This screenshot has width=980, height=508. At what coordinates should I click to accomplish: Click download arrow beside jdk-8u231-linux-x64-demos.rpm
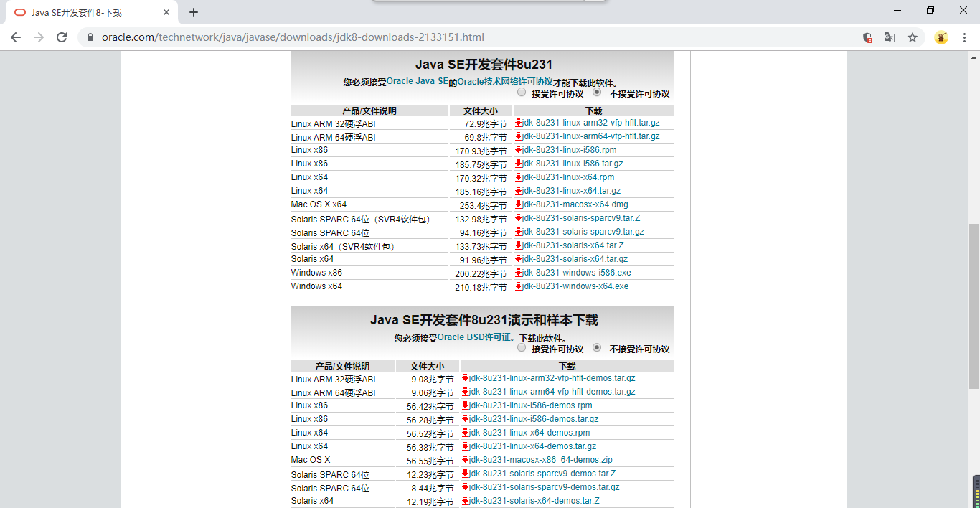[466, 433]
